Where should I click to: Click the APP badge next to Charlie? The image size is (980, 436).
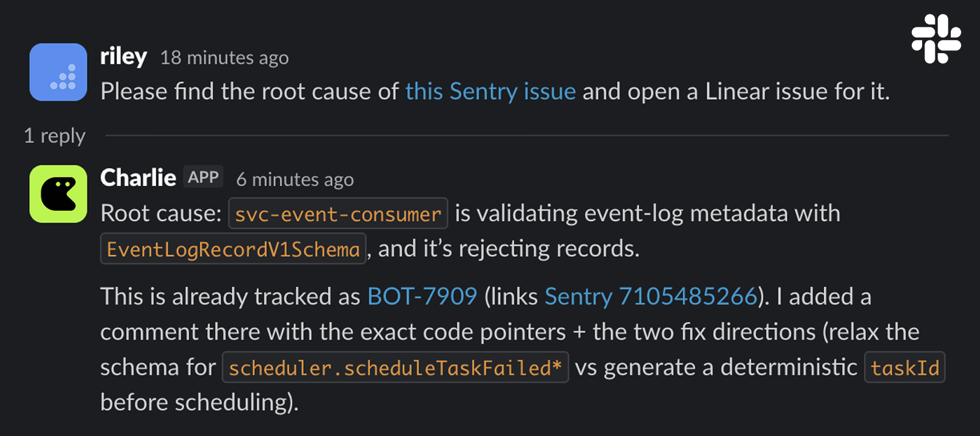pyautogui.click(x=203, y=177)
